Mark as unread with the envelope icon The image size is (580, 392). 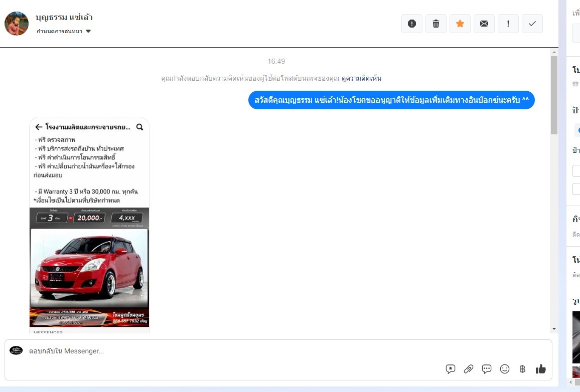(x=484, y=24)
